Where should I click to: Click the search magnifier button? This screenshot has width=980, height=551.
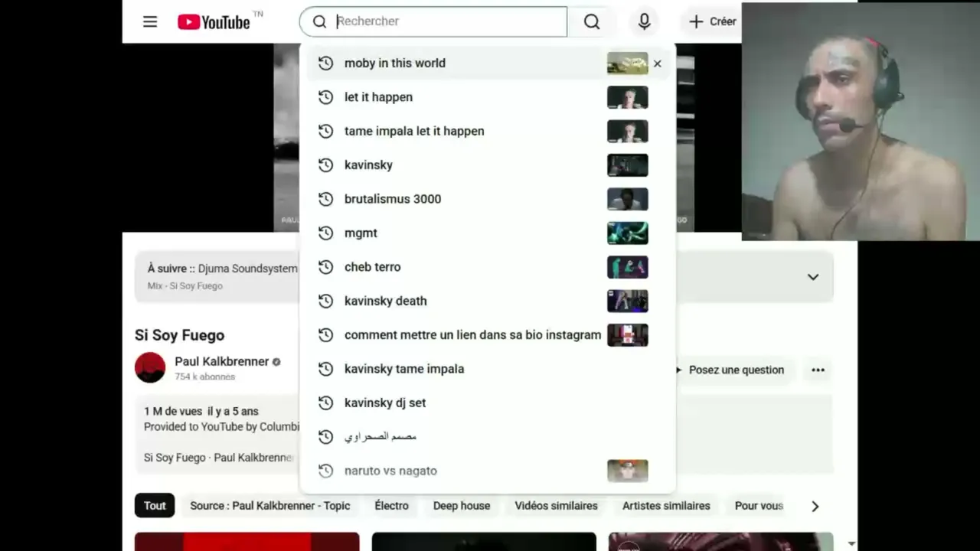[x=592, y=21]
